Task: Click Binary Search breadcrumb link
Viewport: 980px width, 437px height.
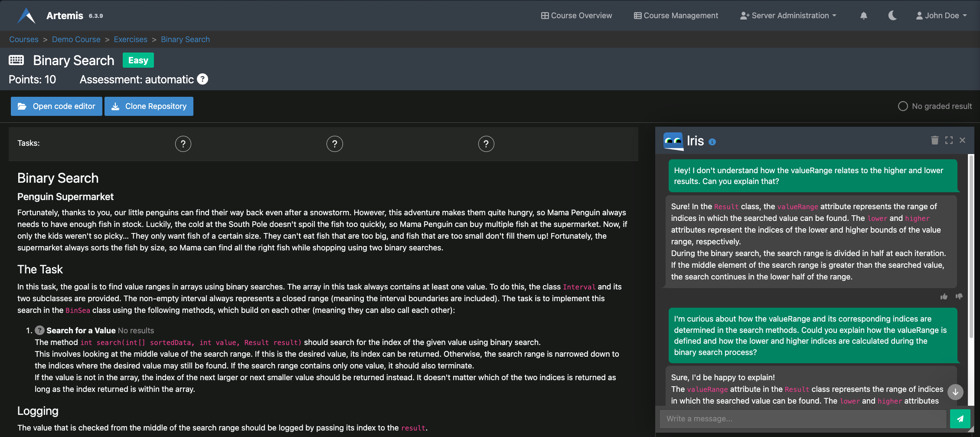Action: (x=185, y=39)
